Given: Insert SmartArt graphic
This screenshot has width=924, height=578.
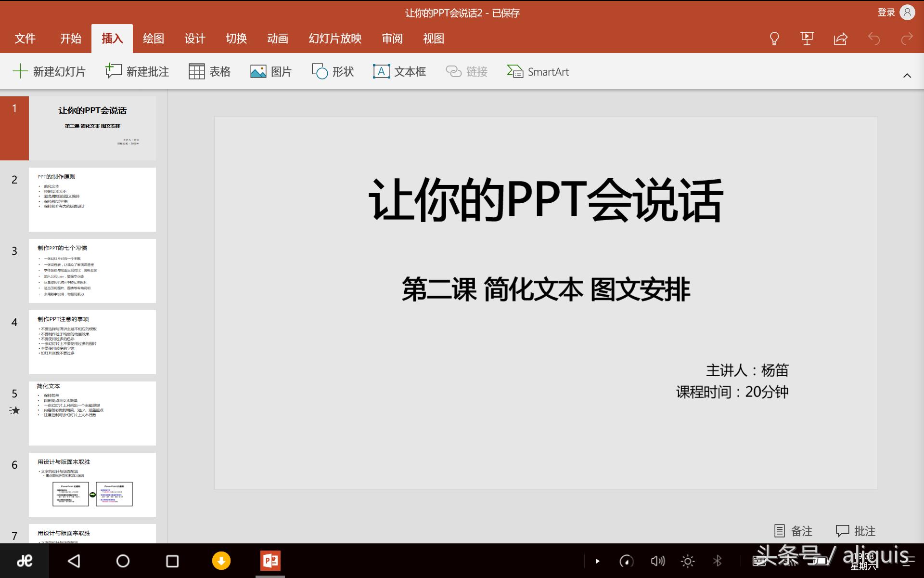Looking at the screenshot, I should pyautogui.click(x=538, y=71).
